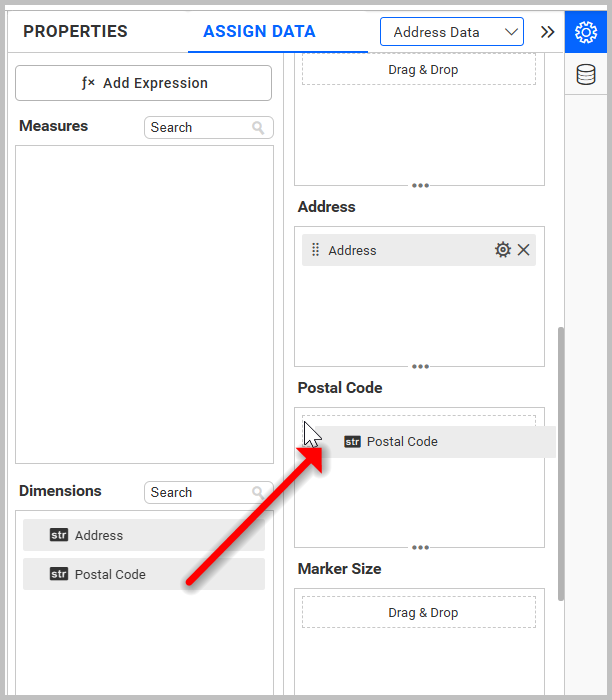Select the Assign Data tab
Image resolution: width=612 pixels, height=700 pixels.
point(259,32)
